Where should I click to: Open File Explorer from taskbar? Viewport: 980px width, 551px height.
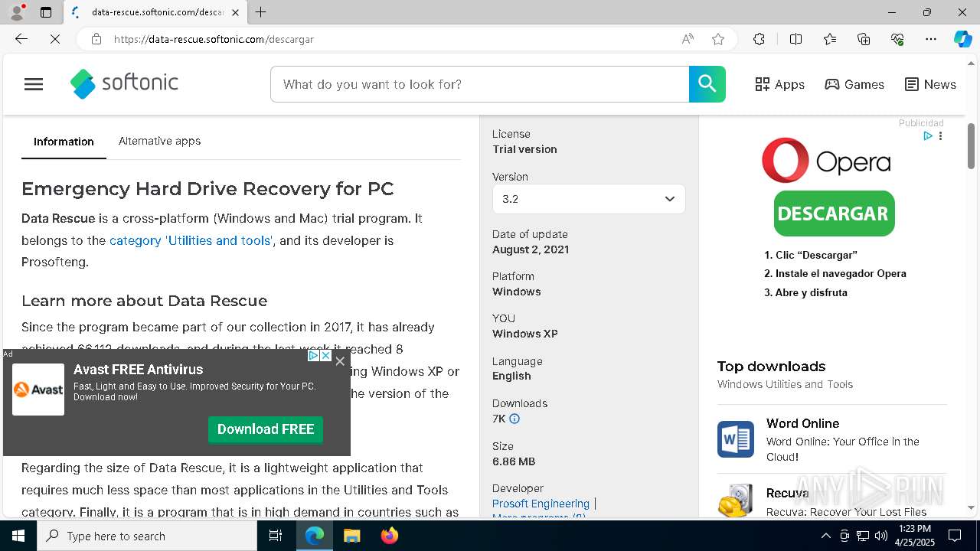point(351,536)
